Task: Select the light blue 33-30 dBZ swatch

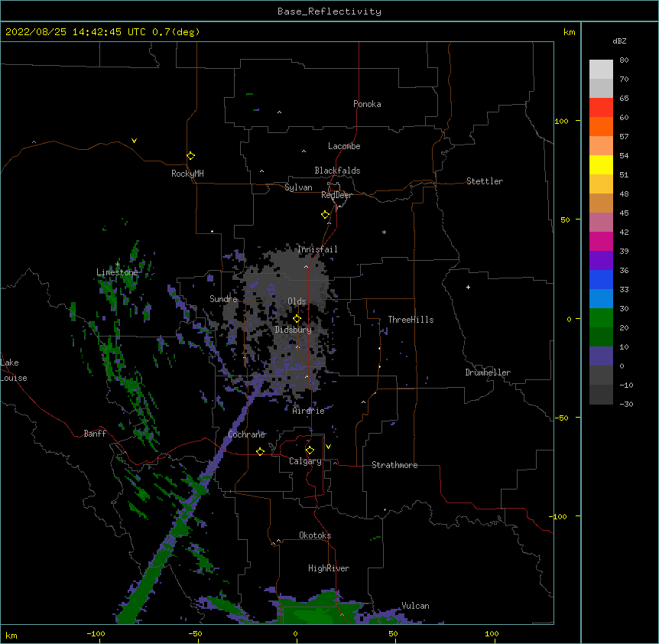Action: click(601, 299)
